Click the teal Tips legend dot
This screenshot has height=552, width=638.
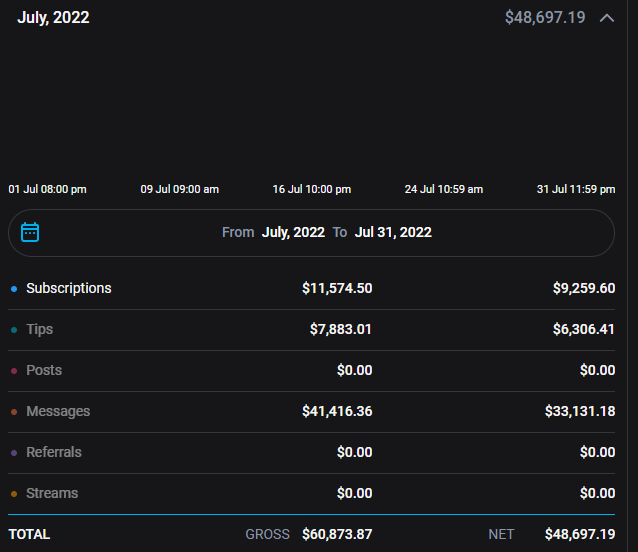tap(14, 330)
